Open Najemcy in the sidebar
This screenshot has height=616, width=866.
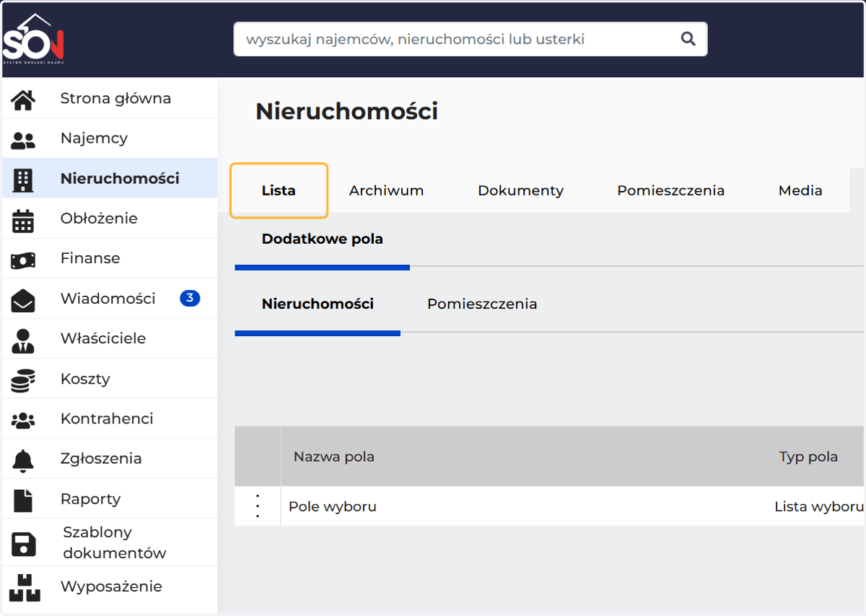110,138
